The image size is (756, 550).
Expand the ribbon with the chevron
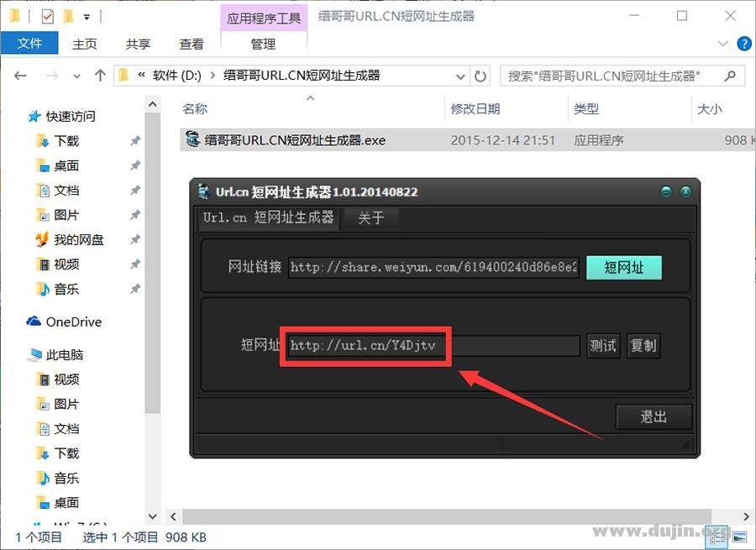click(x=722, y=44)
